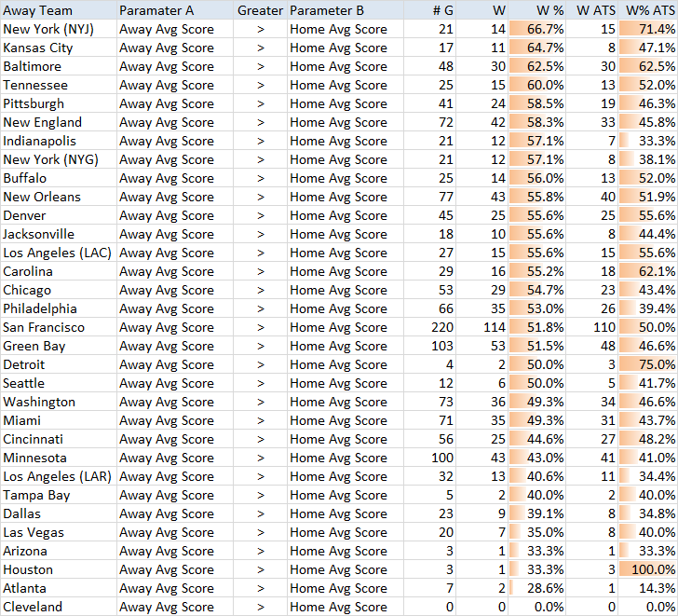This screenshot has width=678, height=616.
Task: Select the Indianapolis team cell
Action: click(59, 141)
